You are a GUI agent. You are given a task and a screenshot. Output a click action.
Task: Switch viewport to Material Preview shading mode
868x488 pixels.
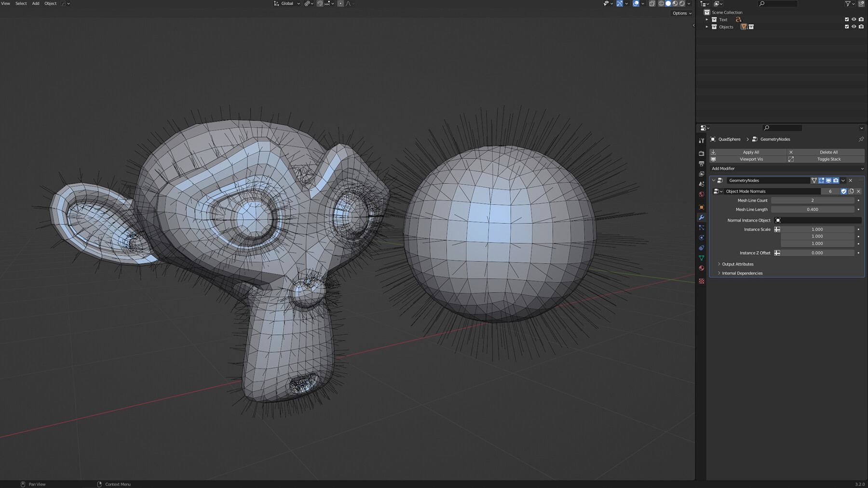[x=675, y=3]
